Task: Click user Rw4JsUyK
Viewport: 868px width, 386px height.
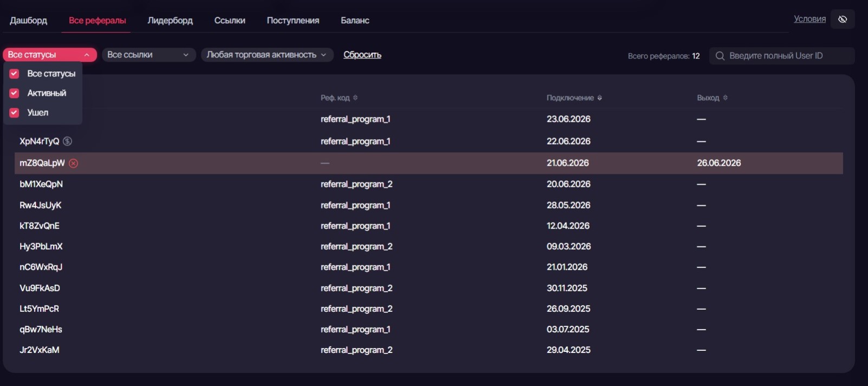Action: [41, 205]
